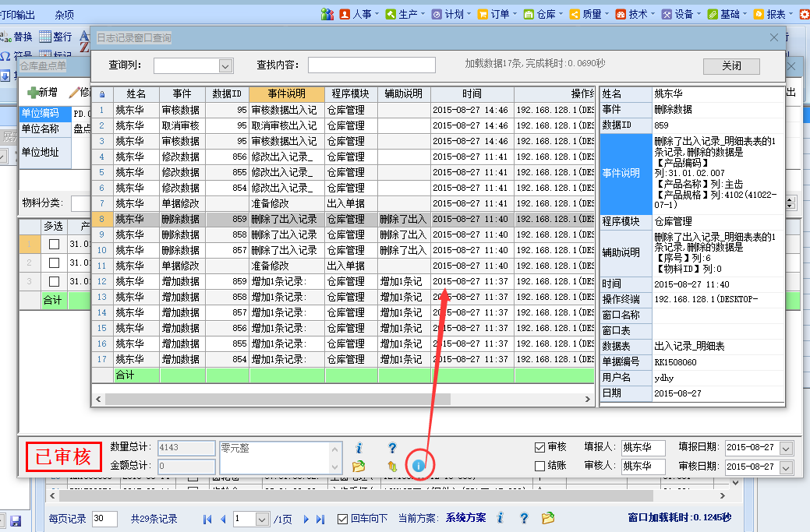This screenshot has height=532, width=810.
Task: Open the folder icon right of 系统方案
Action: tap(548, 517)
